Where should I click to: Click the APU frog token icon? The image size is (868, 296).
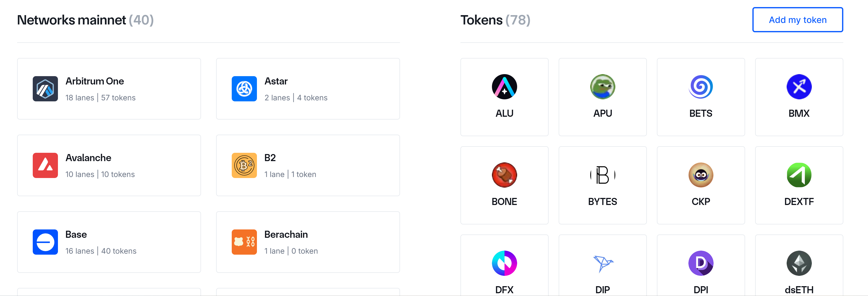603,87
